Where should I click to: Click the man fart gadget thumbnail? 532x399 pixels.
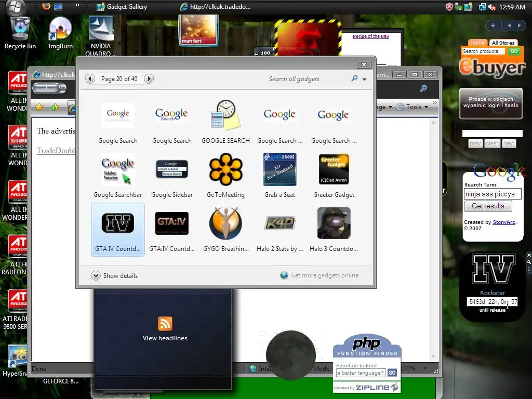coord(198,30)
